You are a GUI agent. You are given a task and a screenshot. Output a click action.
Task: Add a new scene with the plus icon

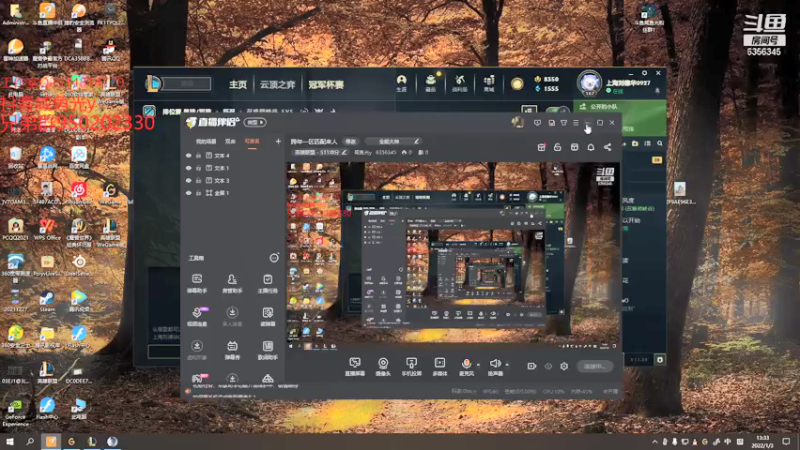click(278, 141)
